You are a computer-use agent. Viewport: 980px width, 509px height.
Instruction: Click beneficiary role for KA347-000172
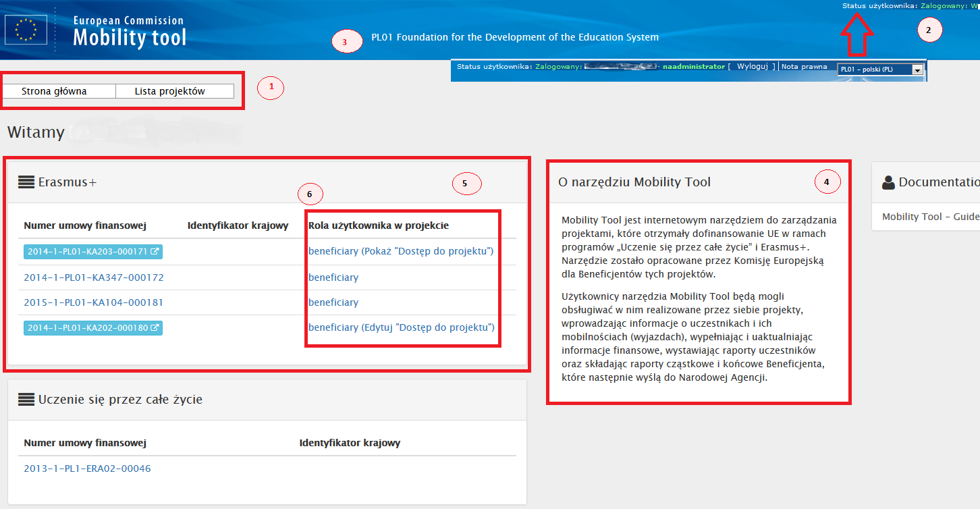pos(333,277)
